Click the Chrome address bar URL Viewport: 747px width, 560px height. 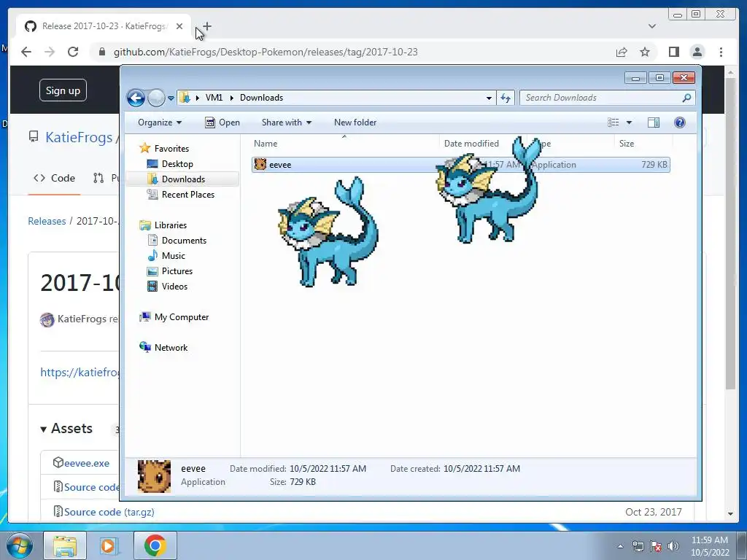tap(266, 52)
